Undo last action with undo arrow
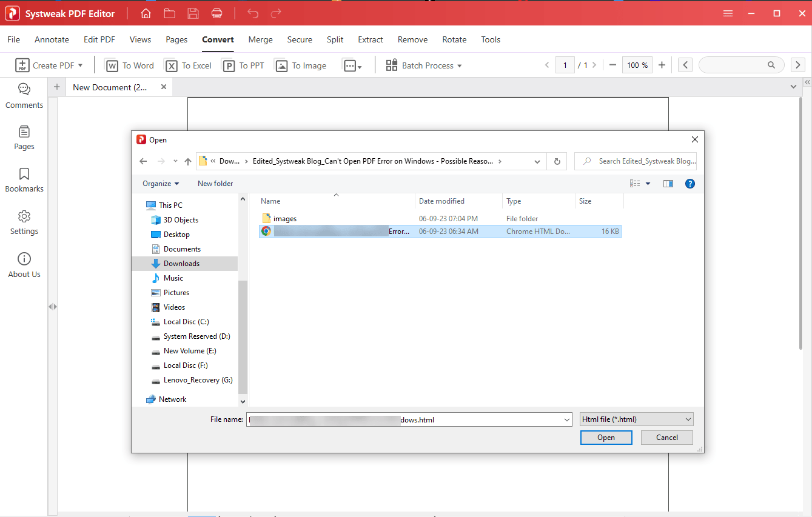 click(x=253, y=13)
